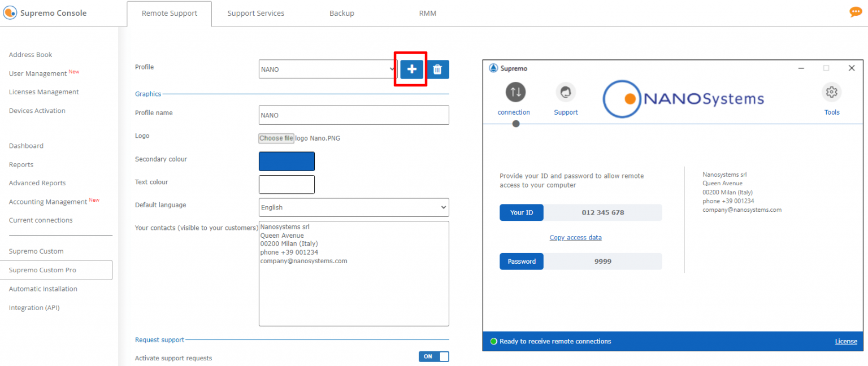
Task: Open Current connections in the sidebar
Action: point(40,220)
